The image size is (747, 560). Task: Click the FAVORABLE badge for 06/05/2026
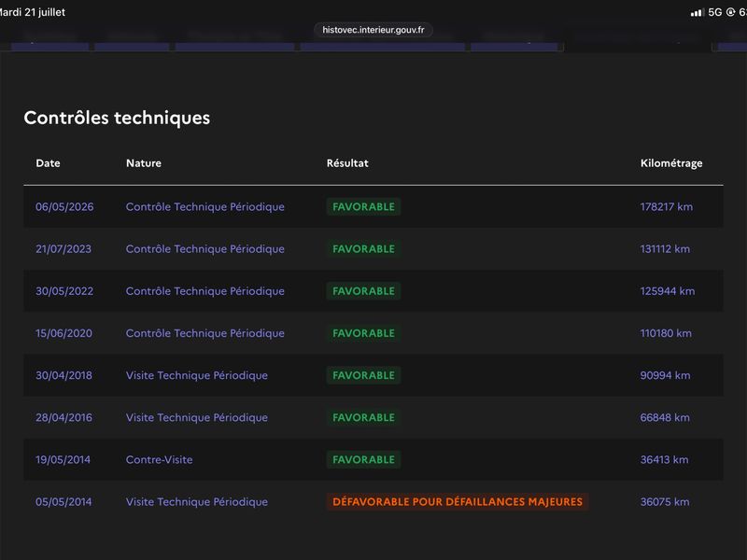click(363, 207)
